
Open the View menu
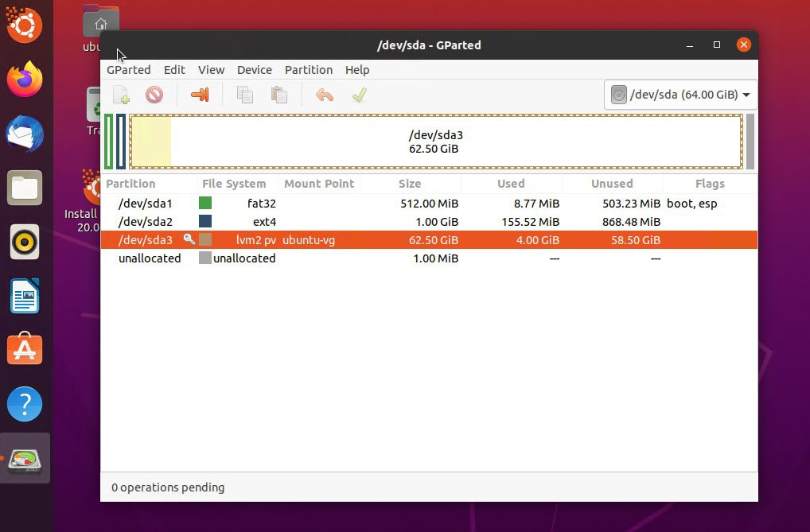[212, 70]
